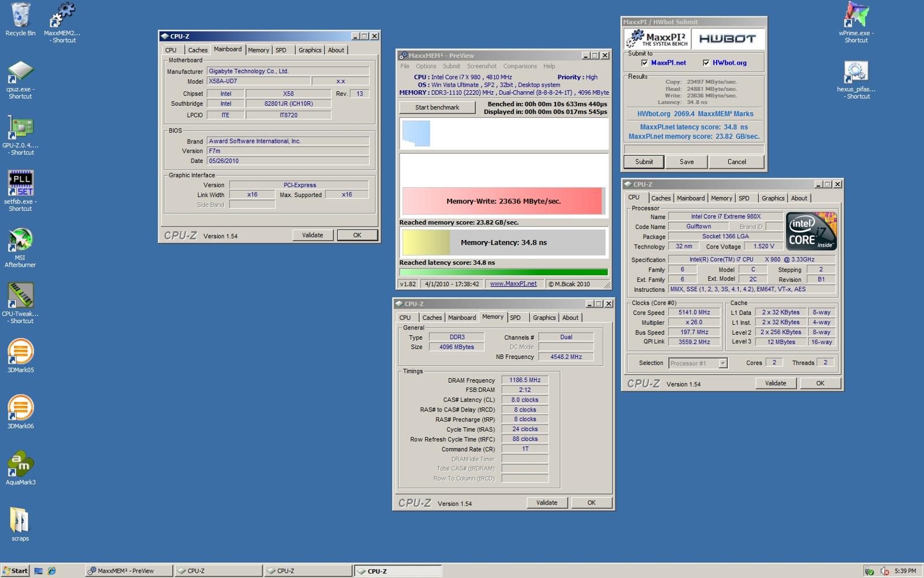This screenshot has width=924, height=578.
Task: Open the 3DMark05 desktop icon
Action: click(20, 351)
